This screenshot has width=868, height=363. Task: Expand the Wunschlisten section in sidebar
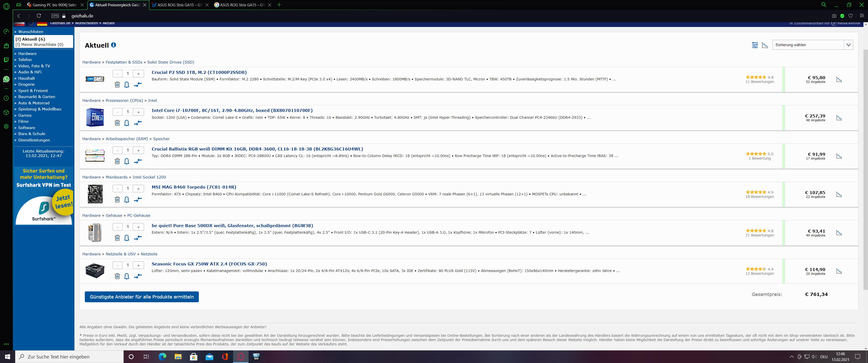click(x=31, y=32)
